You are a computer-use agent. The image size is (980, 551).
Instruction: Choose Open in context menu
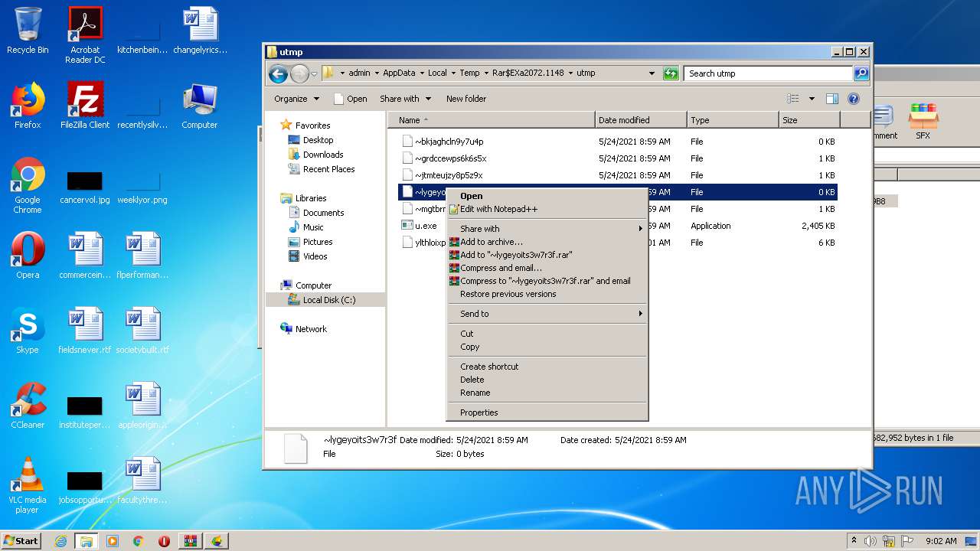[x=547, y=196]
